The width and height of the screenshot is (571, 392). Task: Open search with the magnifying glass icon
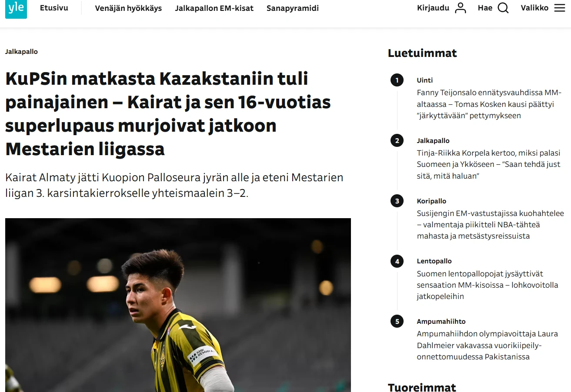point(503,8)
